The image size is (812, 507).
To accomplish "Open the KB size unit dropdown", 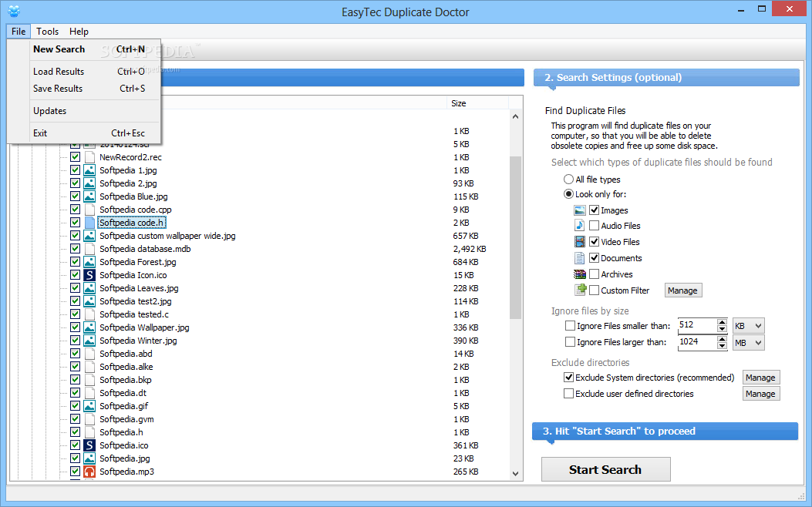I will point(748,326).
